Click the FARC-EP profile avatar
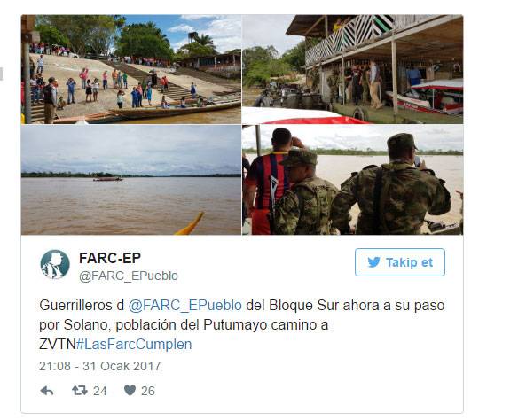 [55, 264]
